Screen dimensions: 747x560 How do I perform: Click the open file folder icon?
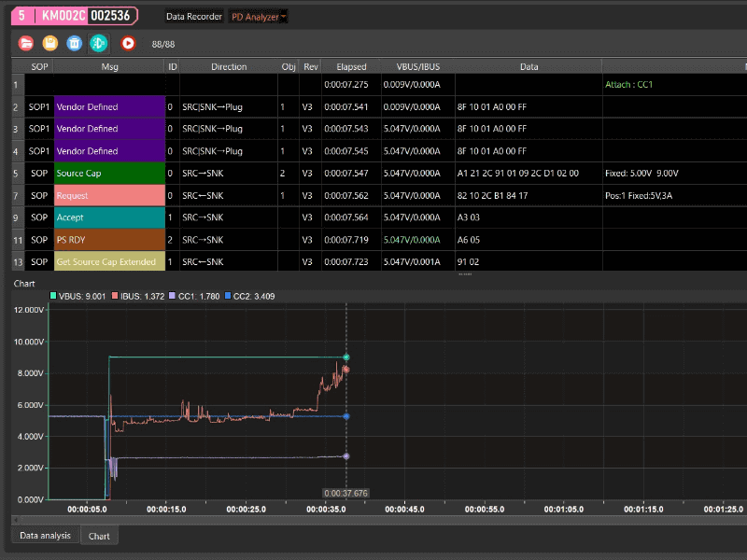point(26,43)
